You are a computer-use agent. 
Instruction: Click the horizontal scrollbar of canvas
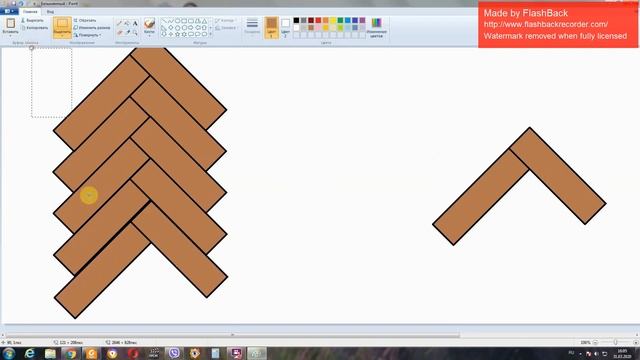233,335
